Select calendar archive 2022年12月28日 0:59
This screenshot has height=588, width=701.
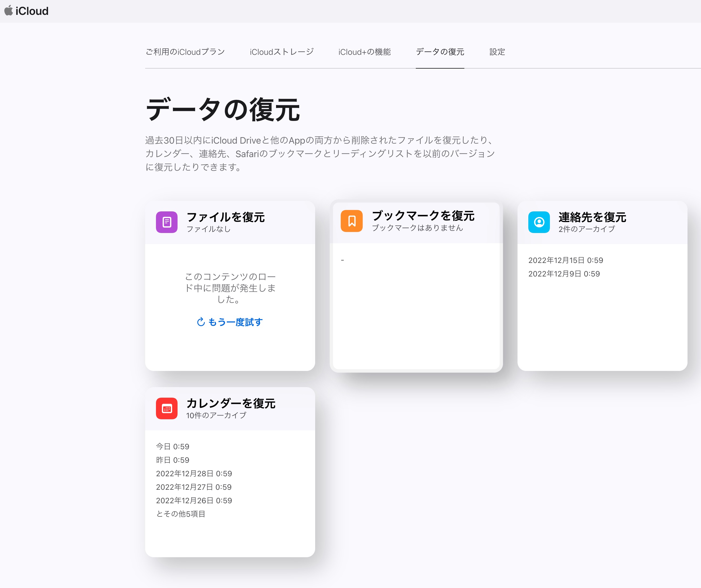tap(194, 474)
